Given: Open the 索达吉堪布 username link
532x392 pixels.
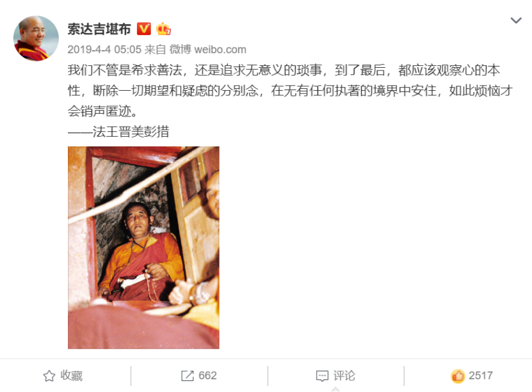Looking at the screenshot, I should coord(99,29).
